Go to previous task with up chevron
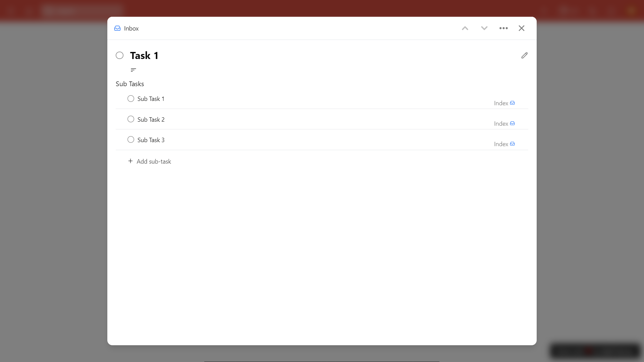This screenshot has height=362, width=644. [465, 28]
